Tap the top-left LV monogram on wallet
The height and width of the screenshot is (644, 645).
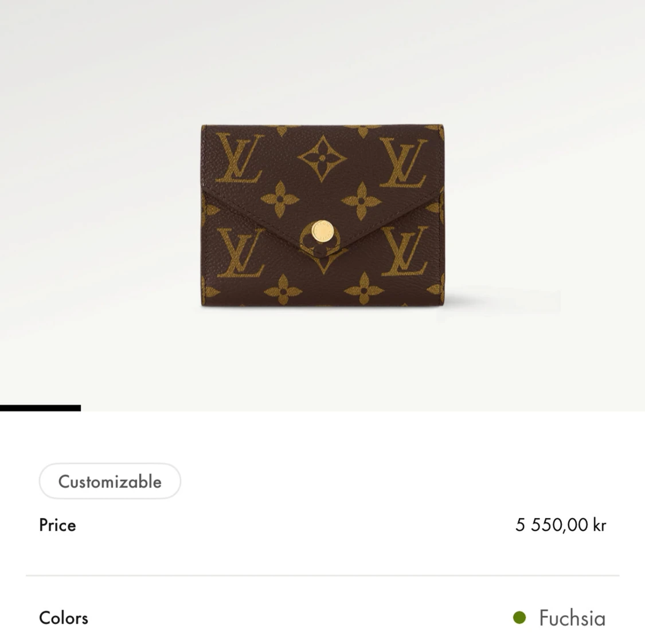240,158
